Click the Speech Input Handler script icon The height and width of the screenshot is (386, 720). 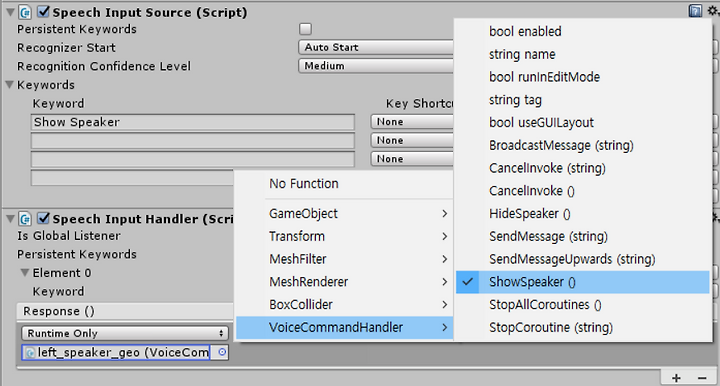[x=25, y=219]
